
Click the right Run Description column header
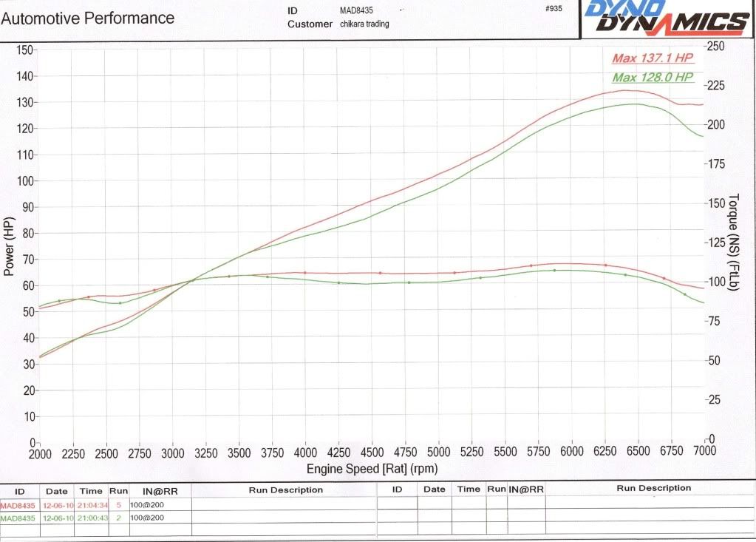(653, 488)
